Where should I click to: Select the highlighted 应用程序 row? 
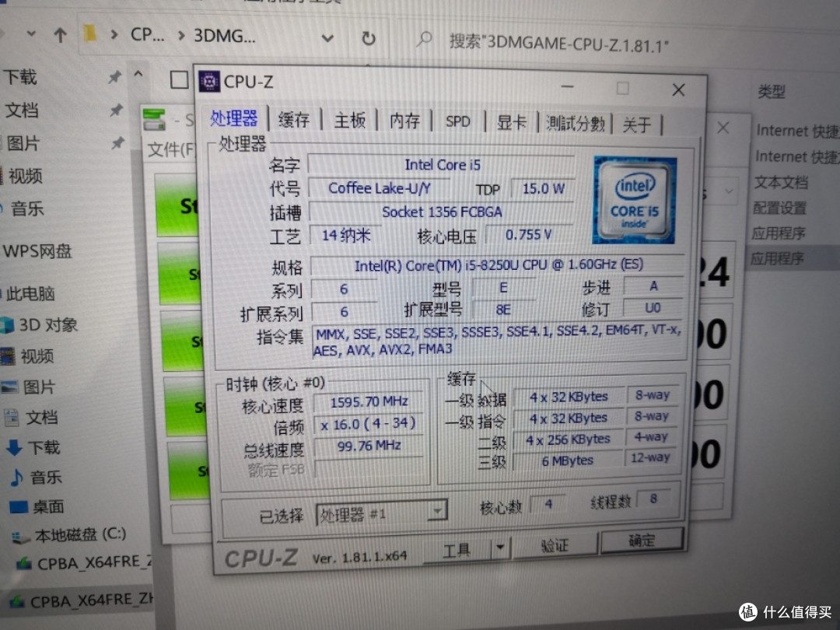[x=777, y=259]
